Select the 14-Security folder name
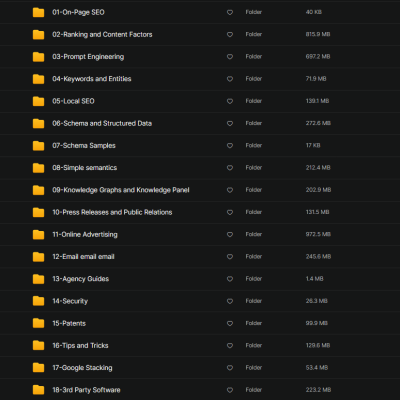 (x=70, y=301)
